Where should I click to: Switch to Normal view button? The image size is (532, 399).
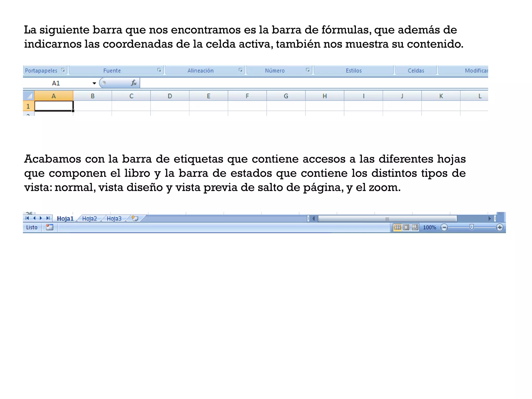(x=397, y=227)
